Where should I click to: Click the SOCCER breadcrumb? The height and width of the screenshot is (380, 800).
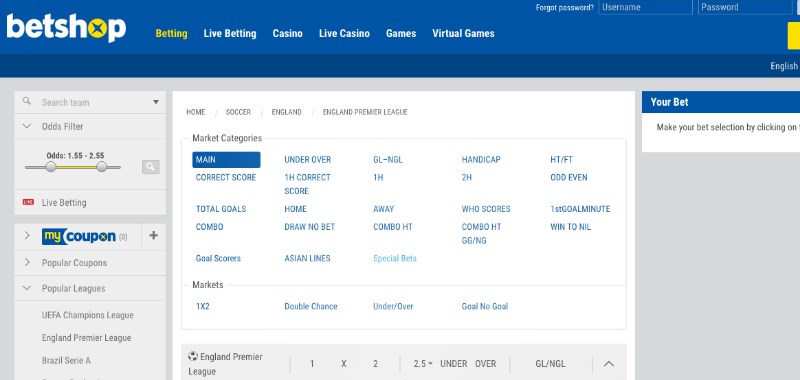pos(238,112)
